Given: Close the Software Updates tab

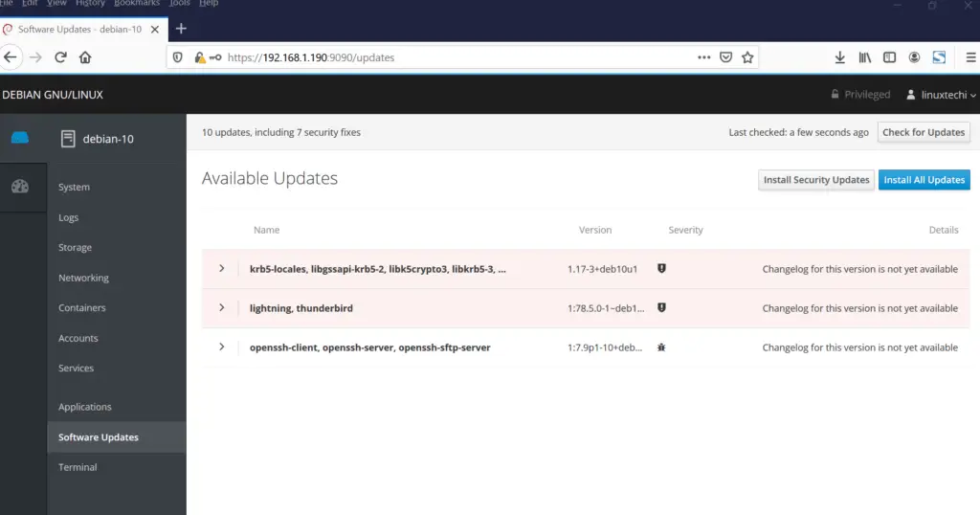Looking at the screenshot, I should 155,30.
